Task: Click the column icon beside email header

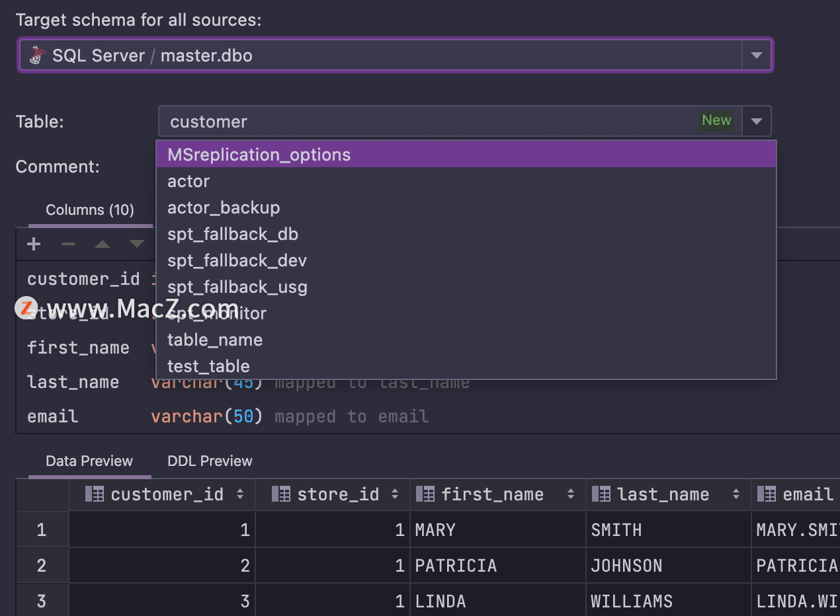Action: 766,494
